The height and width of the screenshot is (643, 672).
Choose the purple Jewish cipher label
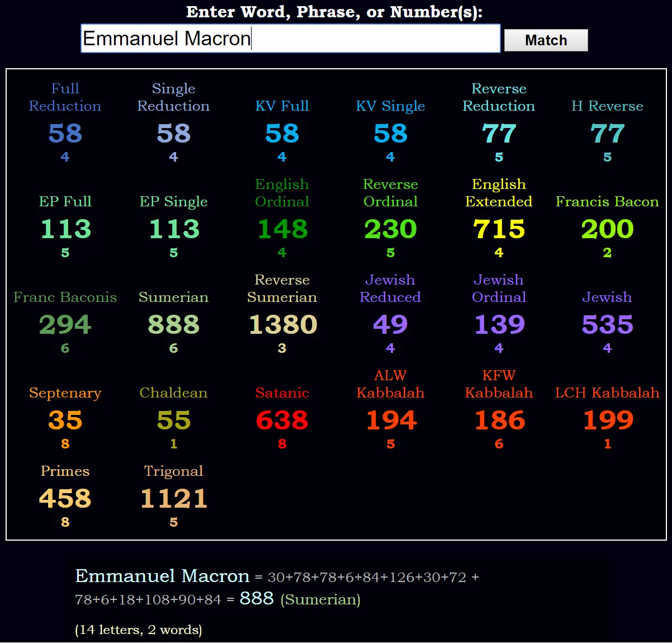pyautogui.click(x=607, y=297)
